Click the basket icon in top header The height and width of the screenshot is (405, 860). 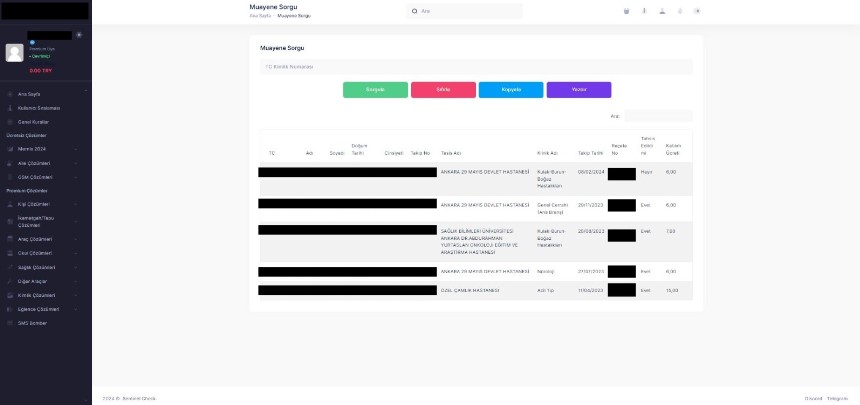click(626, 11)
